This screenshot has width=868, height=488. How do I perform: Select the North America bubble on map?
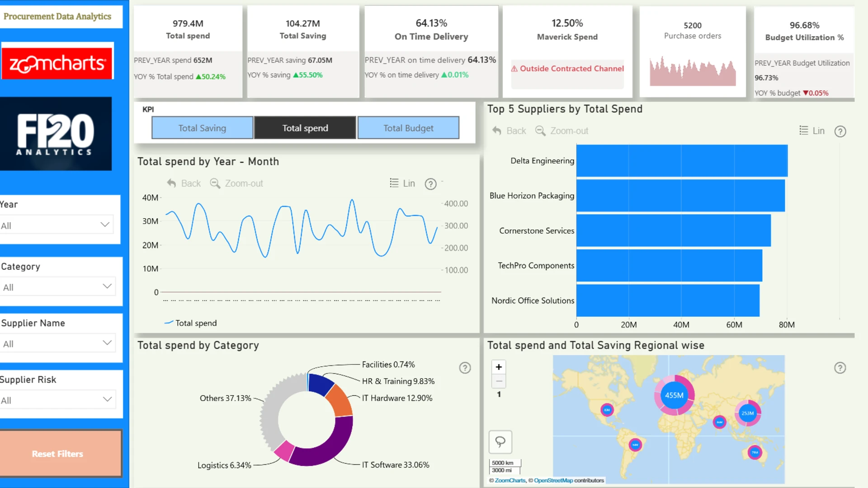(607, 410)
